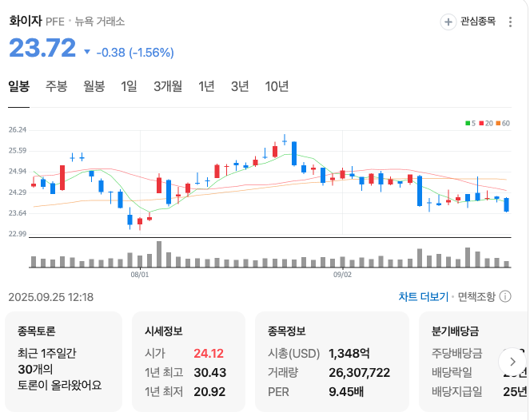Click the 면책조항 info circle icon
The width and height of the screenshot is (530, 420).
tap(505, 297)
